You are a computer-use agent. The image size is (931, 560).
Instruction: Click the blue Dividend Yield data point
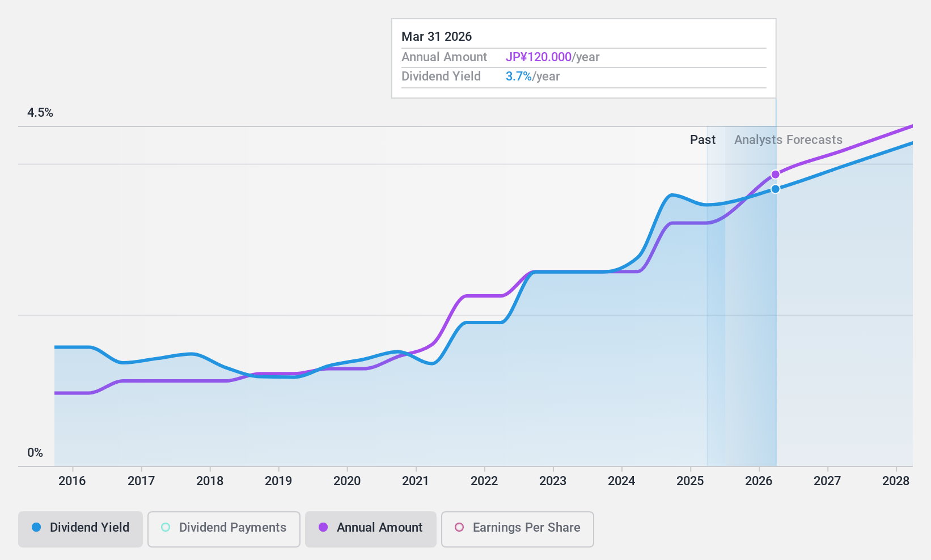[x=775, y=189]
